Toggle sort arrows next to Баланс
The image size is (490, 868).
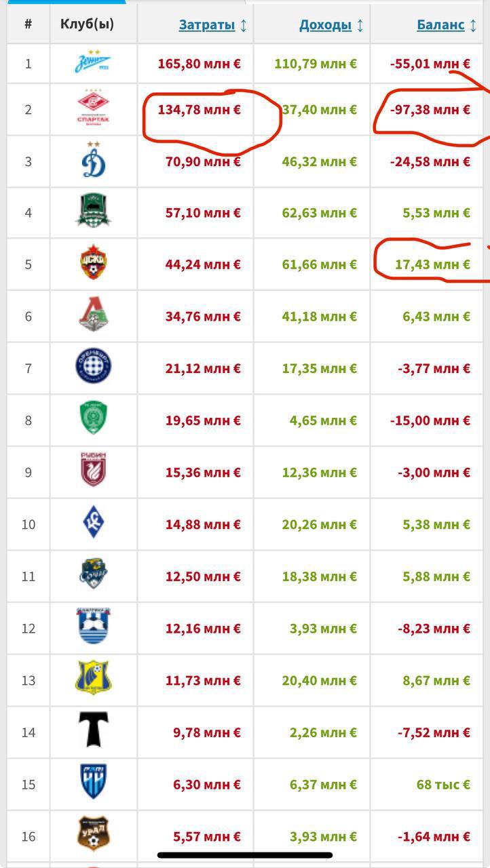tap(473, 25)
